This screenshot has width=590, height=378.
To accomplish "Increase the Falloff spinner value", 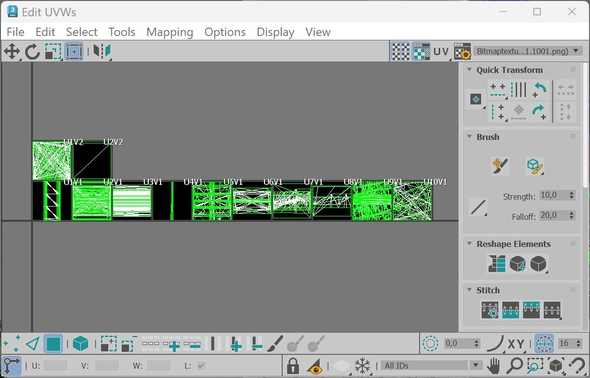I will (572, 213).
